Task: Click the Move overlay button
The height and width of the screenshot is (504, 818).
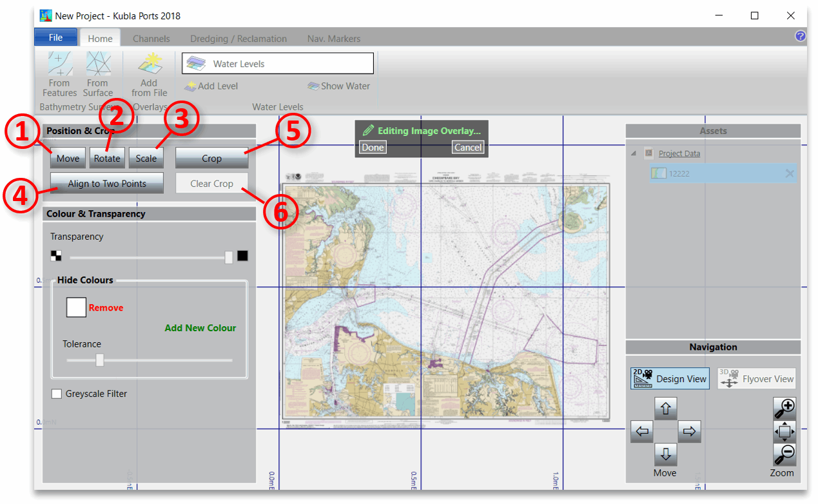Action: click(x=68, y=158)
